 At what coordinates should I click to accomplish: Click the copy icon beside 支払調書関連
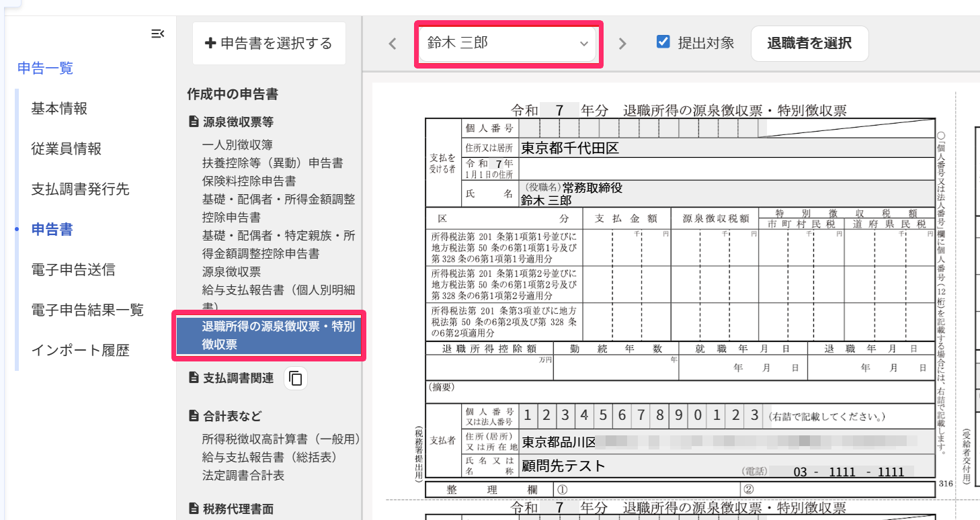point(296,378)
